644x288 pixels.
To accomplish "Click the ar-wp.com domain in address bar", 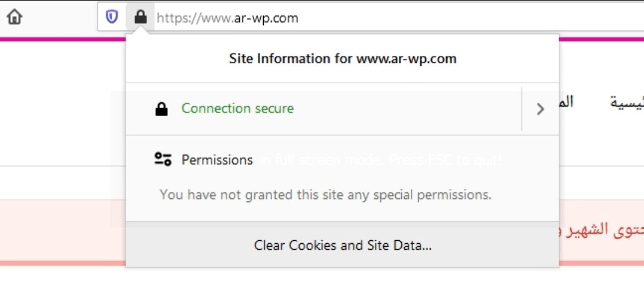I will 264,18.
